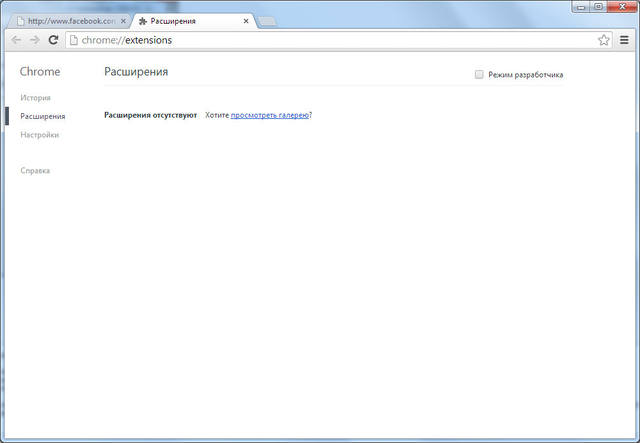Maximize the Chrome window

coord(599,7)
